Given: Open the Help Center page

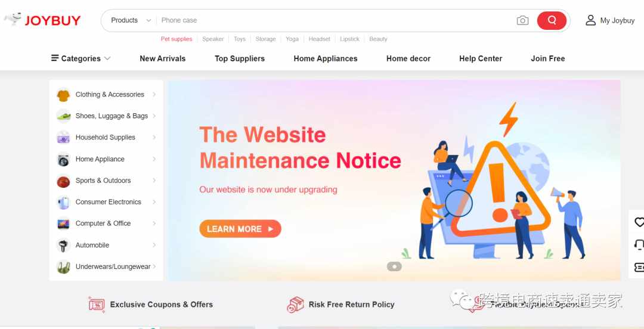Looking at the screenshot, I should (481, 58).
